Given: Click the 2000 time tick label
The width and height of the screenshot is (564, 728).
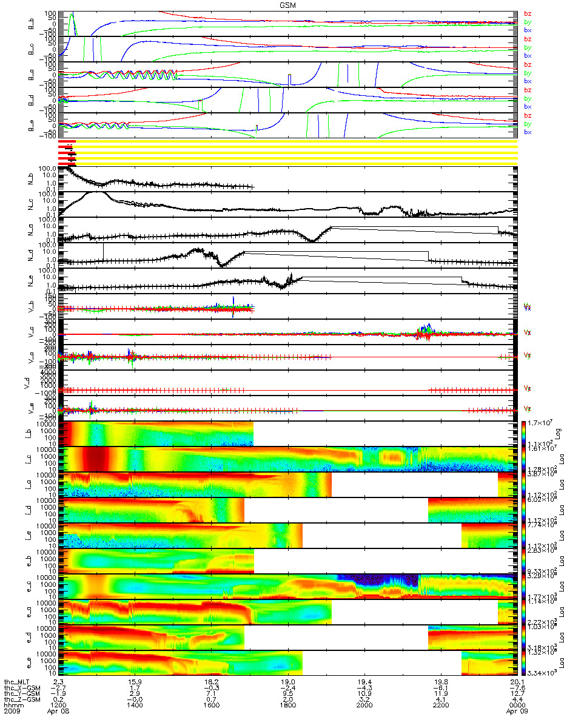Looking at the screenshot, I should click(x=364, y=706).
